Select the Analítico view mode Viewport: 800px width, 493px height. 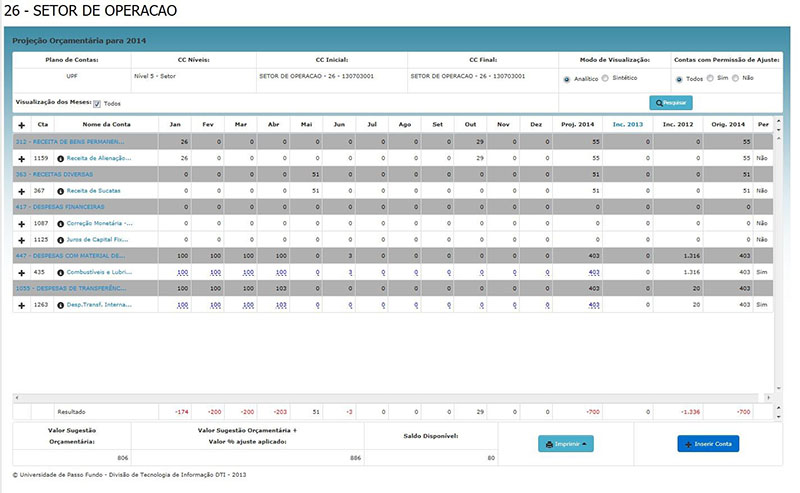(566, 80)
